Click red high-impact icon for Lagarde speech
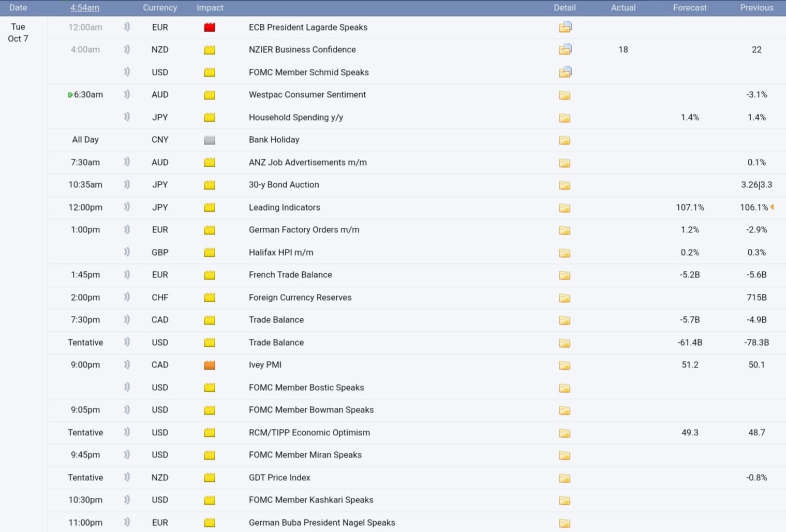 210,27
